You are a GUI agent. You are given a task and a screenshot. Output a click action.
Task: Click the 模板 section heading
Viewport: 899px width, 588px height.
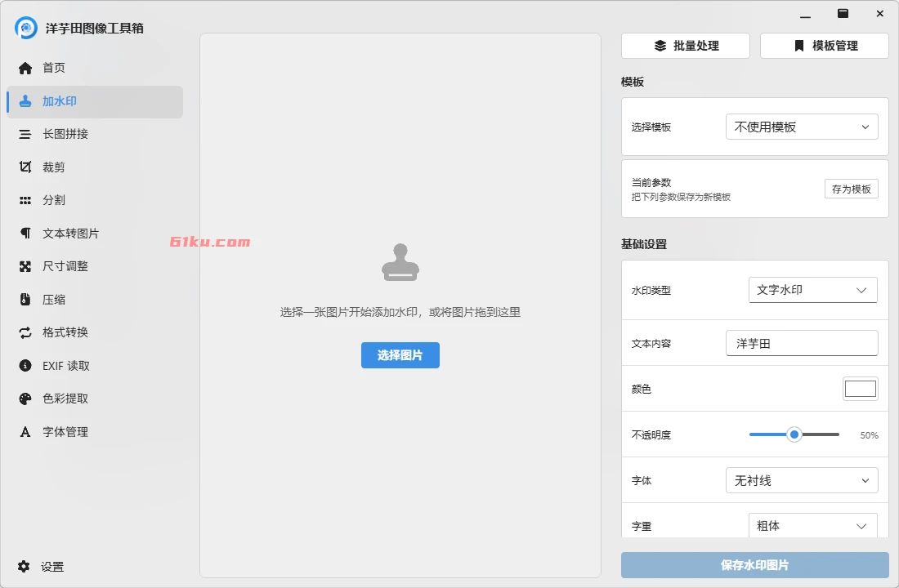(633, 82)
